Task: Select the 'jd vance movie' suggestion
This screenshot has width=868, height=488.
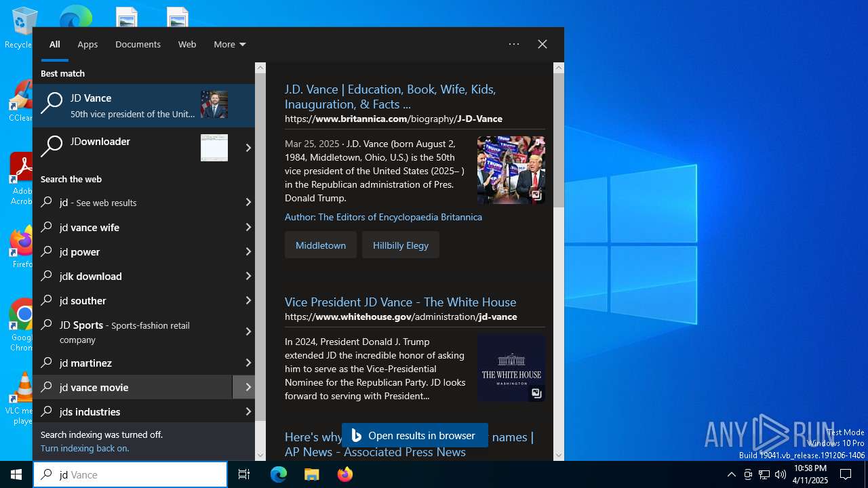Action: point(133,387)
